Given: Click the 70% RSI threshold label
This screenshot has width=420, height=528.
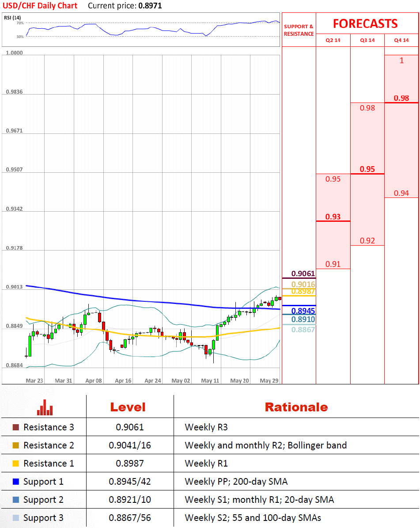Looking at the screenshot, I should point(20,23).
